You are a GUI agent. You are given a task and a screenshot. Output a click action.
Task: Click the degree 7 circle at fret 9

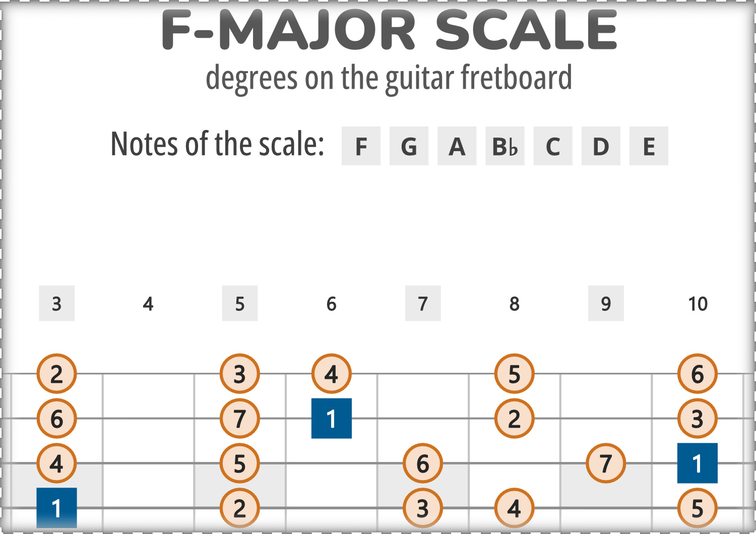point(606,463)
